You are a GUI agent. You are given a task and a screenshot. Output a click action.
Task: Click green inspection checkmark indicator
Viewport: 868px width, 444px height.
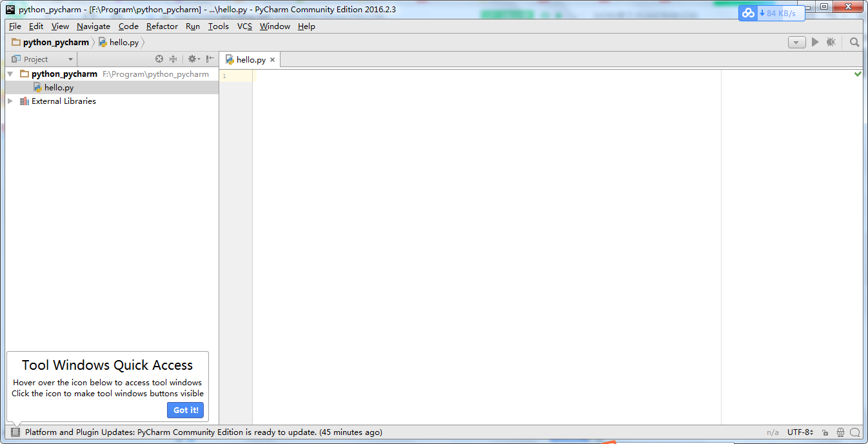[x=858, y=74]
